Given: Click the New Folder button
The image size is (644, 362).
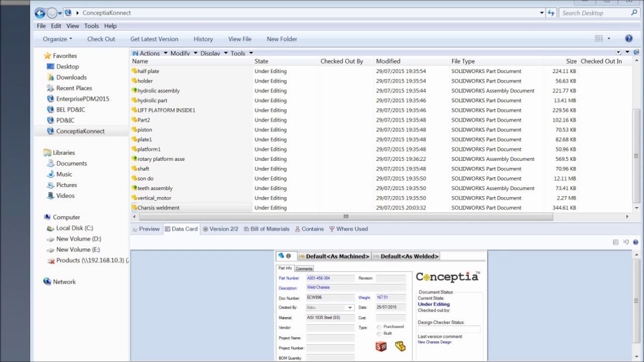Looking at the screenshot, I should click(282, 39).
